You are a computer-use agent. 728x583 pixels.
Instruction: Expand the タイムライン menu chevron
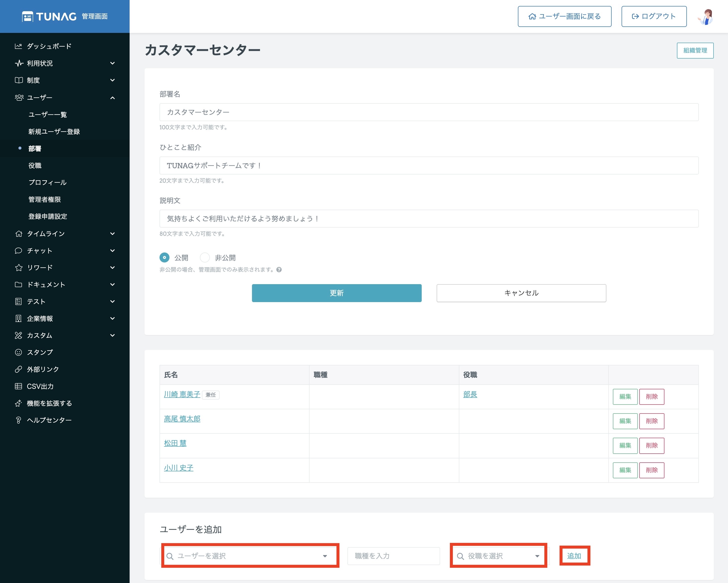(x=113, y=233)
